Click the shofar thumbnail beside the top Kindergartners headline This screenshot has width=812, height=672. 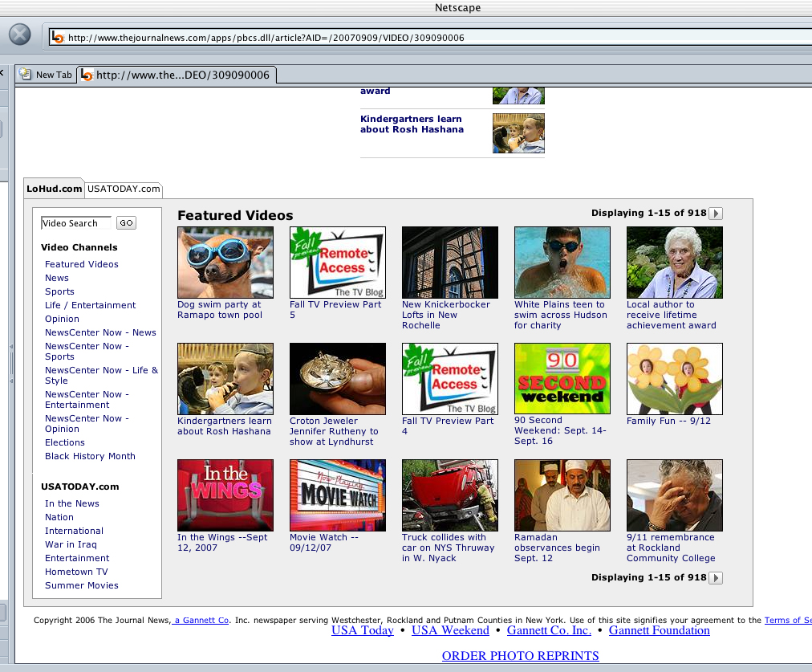tap(518, 133)
